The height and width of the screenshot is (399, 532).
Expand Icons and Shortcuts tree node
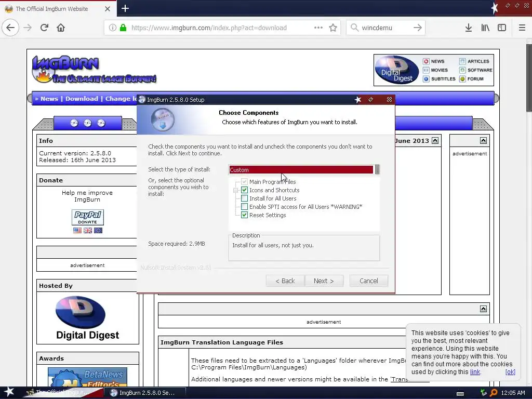point(236,190)
